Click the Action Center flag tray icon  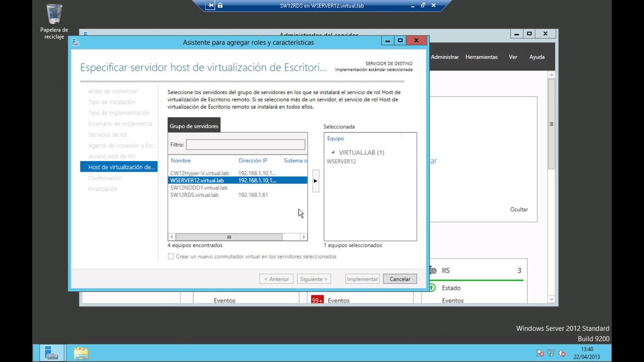pyautogui.click(x=540, y=353)
